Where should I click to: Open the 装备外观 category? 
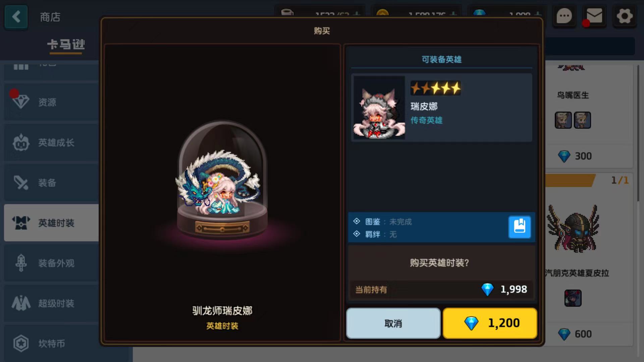(51, 263)
